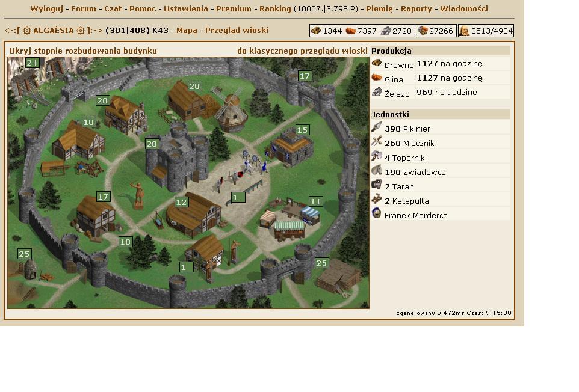Open Wiadomości messages

tap(464, 8)
